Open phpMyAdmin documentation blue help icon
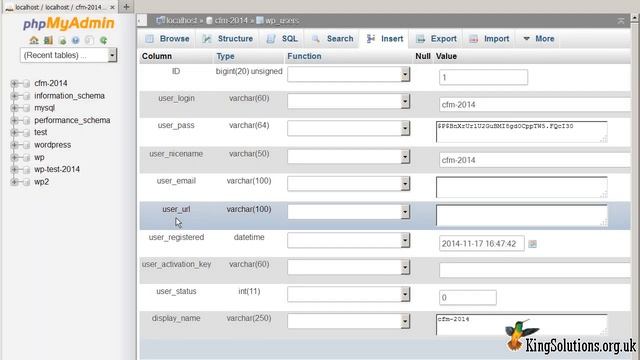Screen dimensions: 640x360 [x=76, y=40]
